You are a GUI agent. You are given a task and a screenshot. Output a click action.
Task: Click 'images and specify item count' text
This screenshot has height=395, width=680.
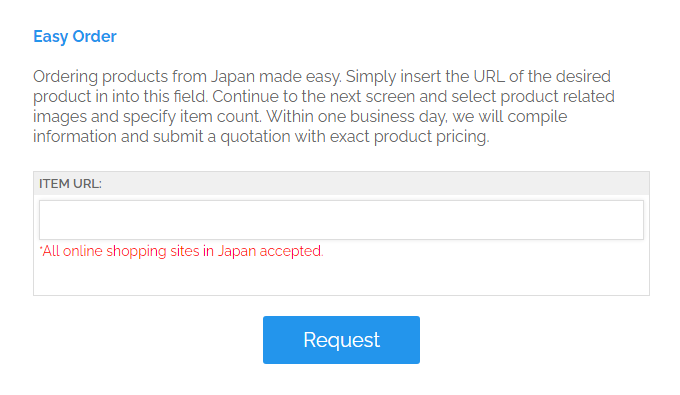(x=147, y=117)
